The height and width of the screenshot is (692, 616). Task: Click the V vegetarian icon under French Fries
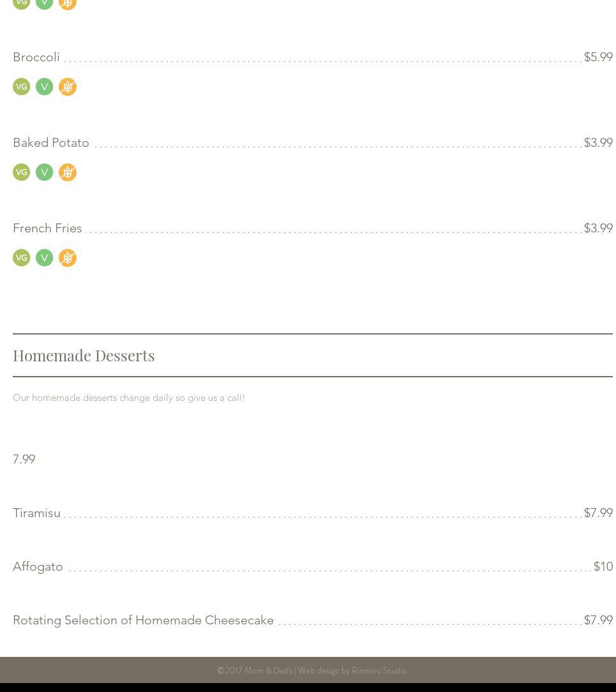click(x=44, y=258)
